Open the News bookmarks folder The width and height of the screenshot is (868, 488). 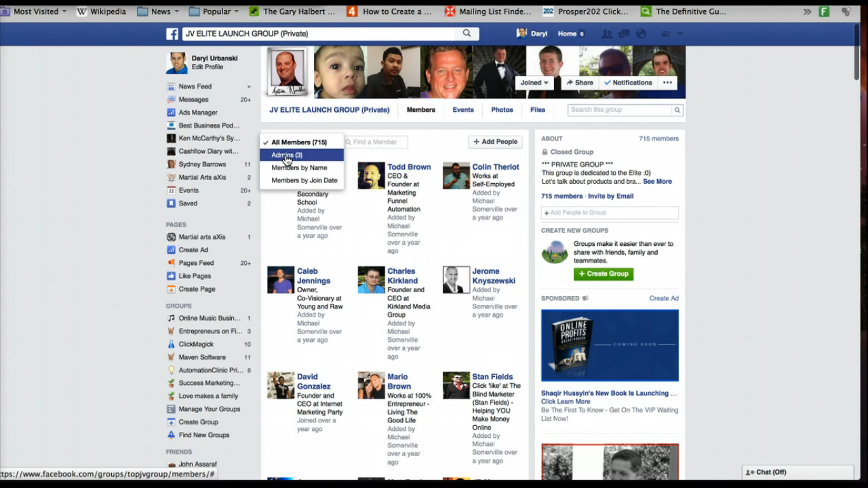(159, 11)
